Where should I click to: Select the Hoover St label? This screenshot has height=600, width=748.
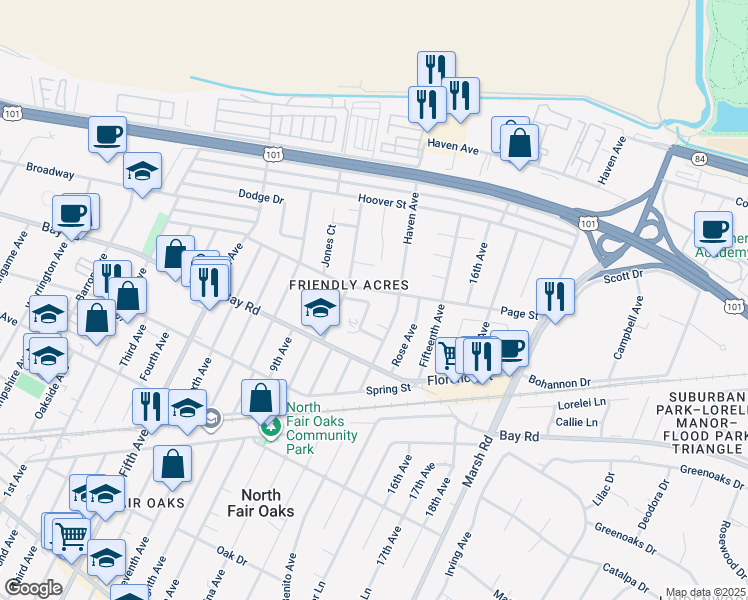(383, 201)
